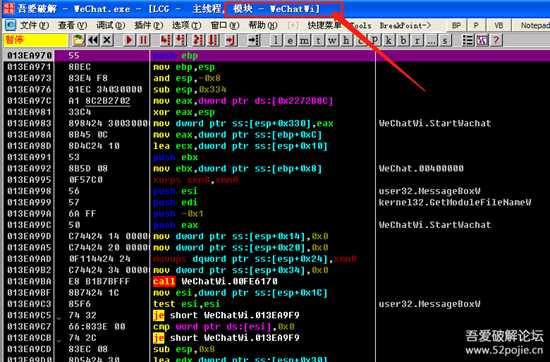
Task: Show executable modules with the e button
Action: [x=290, y=41]
